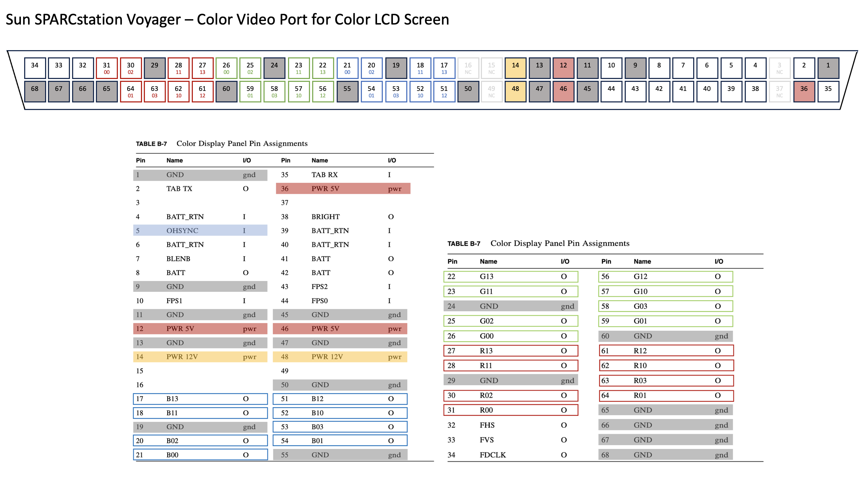Click the Sun SPARCstation Voyager slide title
Viewport: 868px width, 479px height.
227,19
